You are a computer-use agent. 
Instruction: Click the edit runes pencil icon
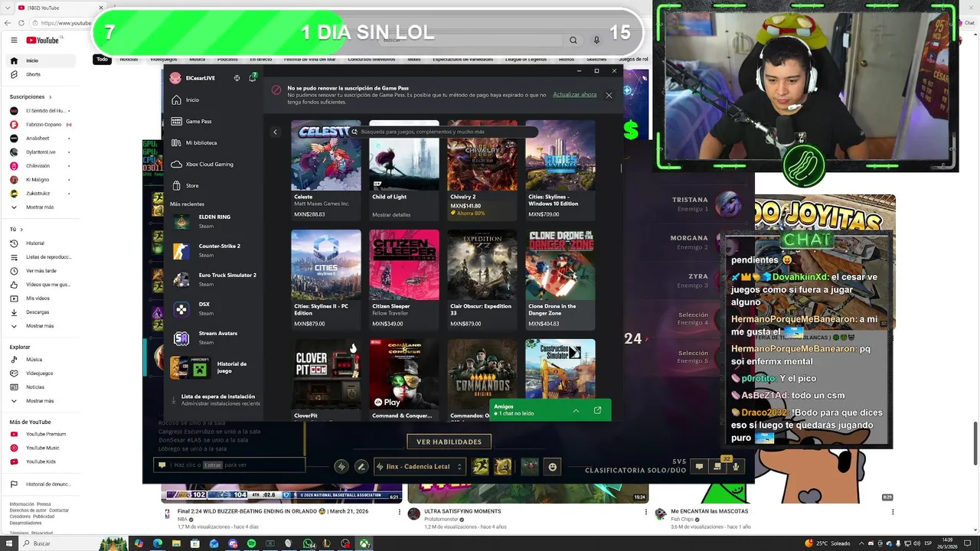click(x=361, y=467)
